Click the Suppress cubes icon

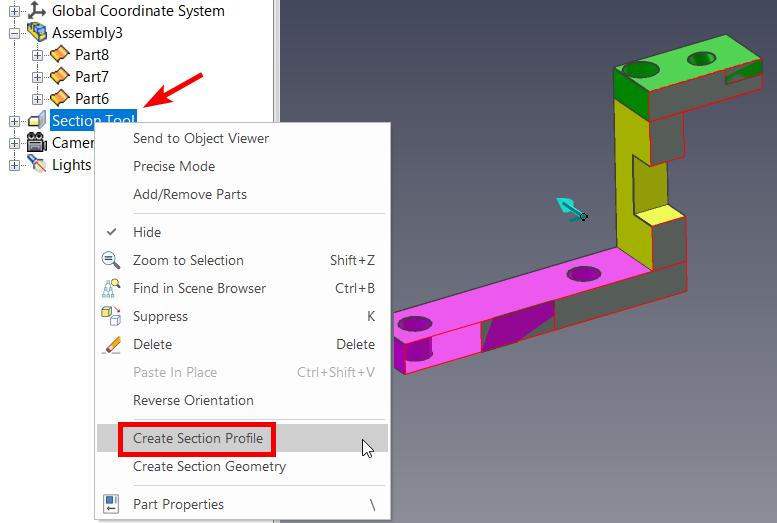click(x=111, y=316)
